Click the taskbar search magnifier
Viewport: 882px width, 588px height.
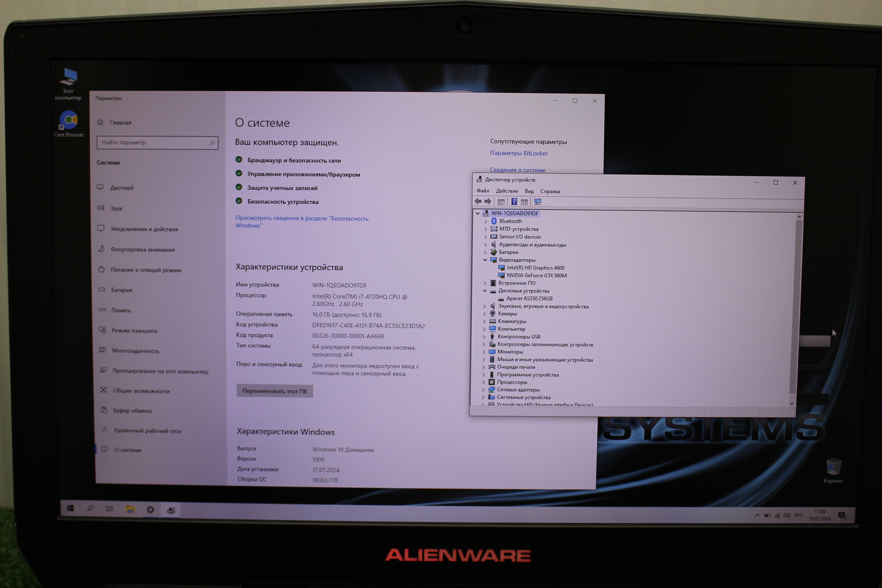pos(90,509)
